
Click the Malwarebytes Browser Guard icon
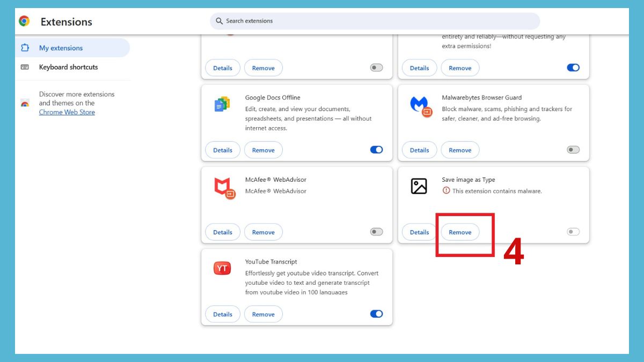point(420,106)
